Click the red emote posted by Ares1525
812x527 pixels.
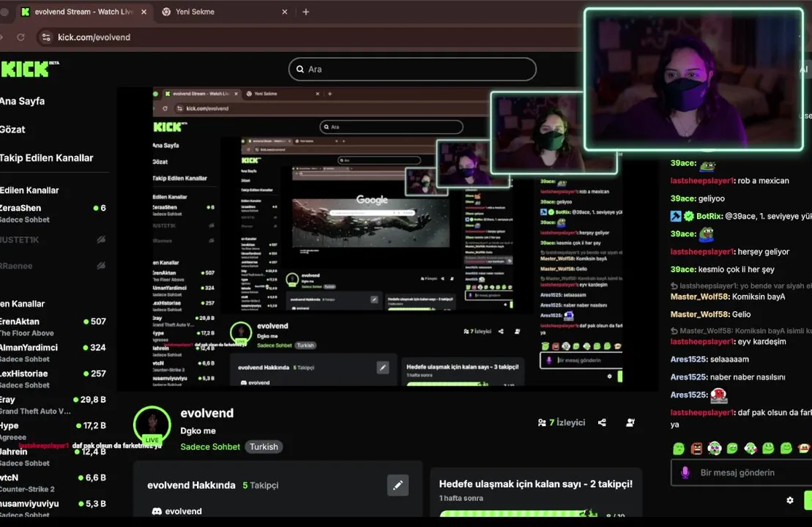(x=719, y=395)
